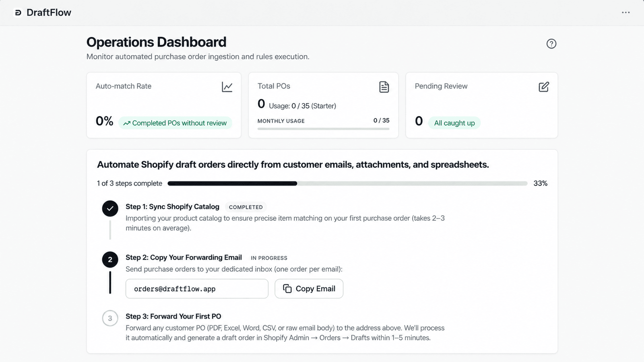Click the All caught up badge
The image size is (644, 362).
(454, 123)
